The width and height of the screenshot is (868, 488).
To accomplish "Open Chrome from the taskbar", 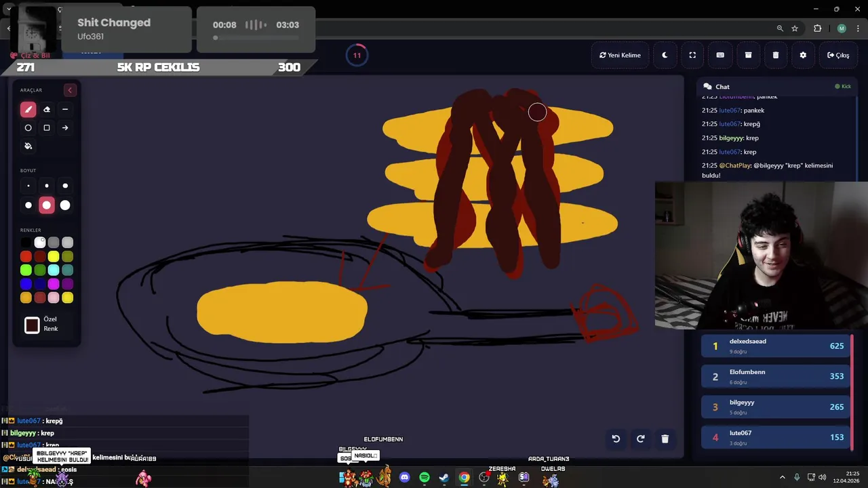I will (x=464, y=478).
